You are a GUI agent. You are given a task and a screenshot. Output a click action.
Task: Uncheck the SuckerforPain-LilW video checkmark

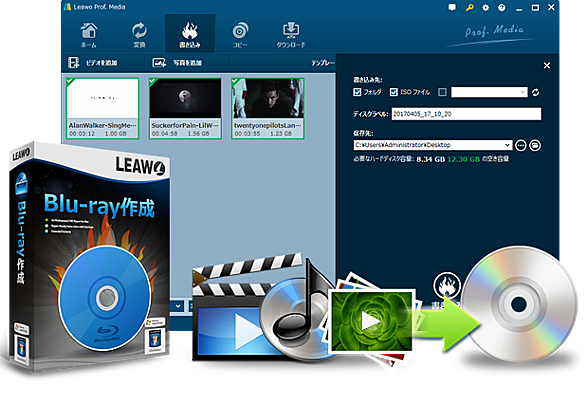[152, 81]
